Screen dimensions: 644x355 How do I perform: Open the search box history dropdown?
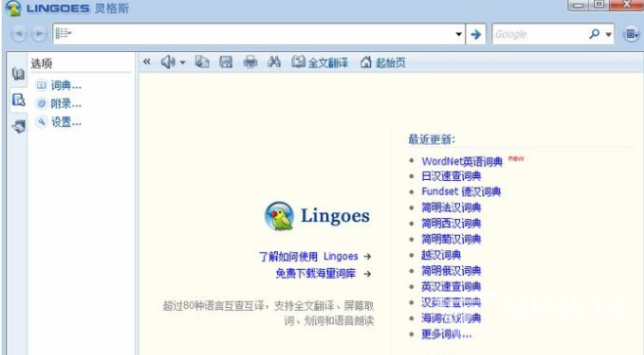coord(458,34)
